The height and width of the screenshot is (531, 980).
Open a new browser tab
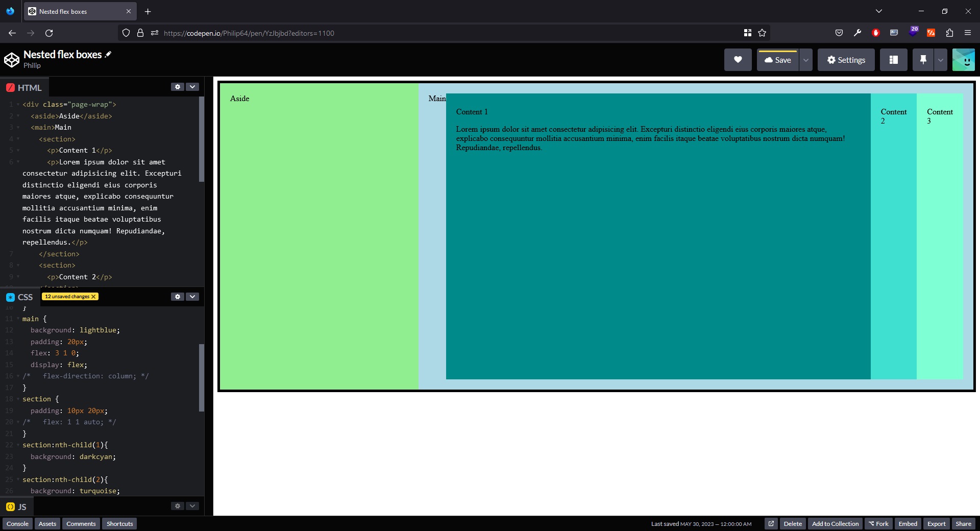[148, 11]
